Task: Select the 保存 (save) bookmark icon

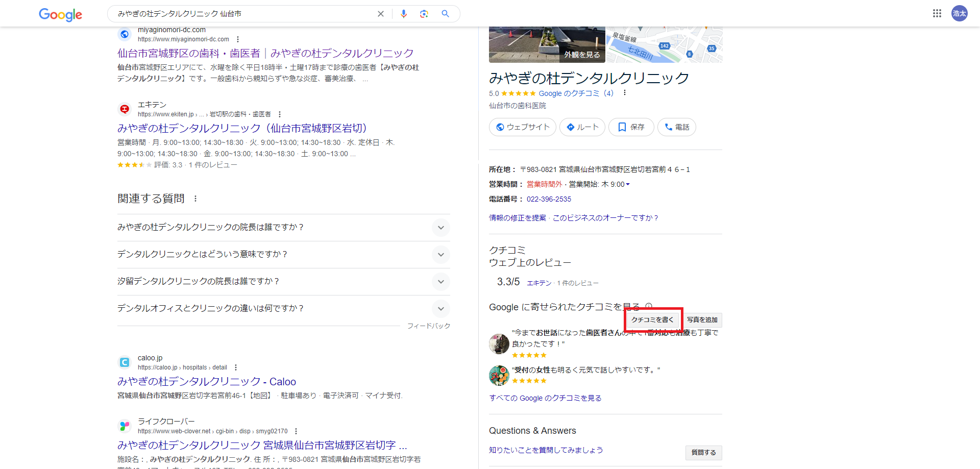Action: [x=623, y=127]
